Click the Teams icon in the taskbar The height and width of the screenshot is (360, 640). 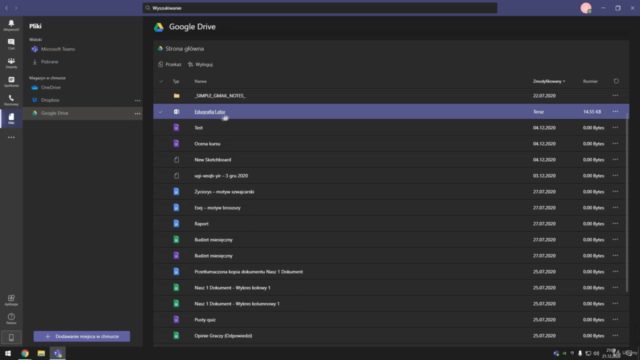point(58,353)
